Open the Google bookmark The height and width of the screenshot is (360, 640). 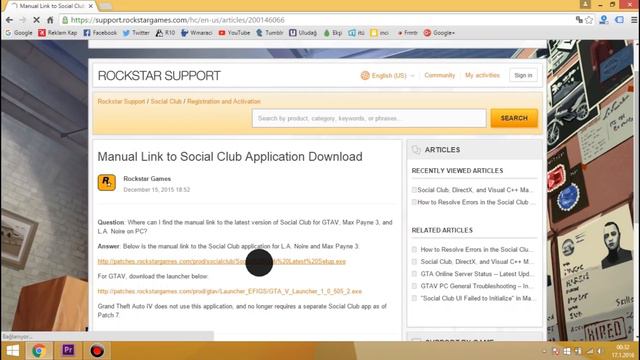tap(19, 33)
